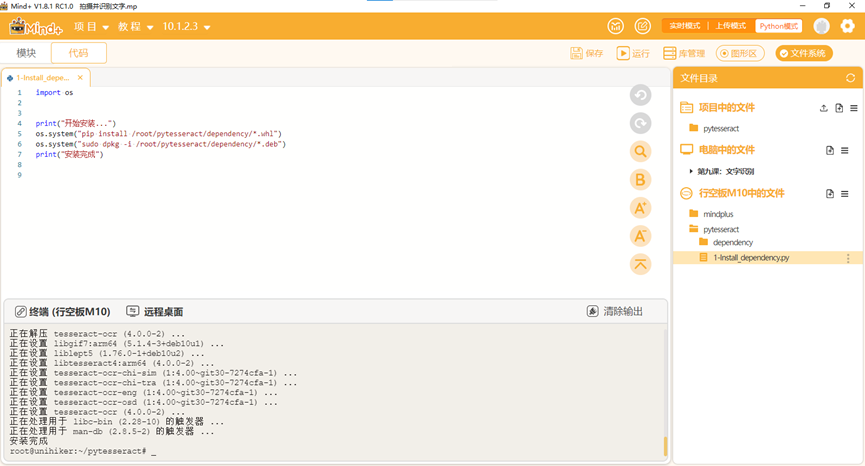Click the jump to top icon

640,264
